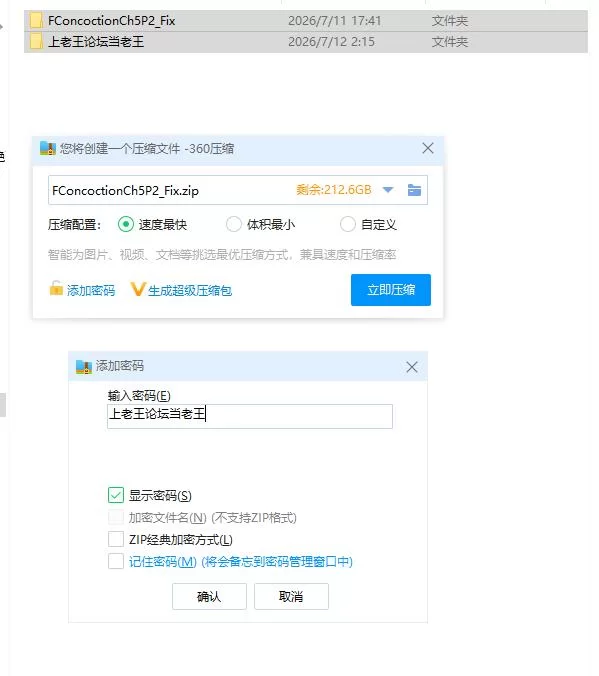This screenshot has width=599, height=676.
Task: Select the 上老王论坛当老王 folder icon
Action: (36, 41)
